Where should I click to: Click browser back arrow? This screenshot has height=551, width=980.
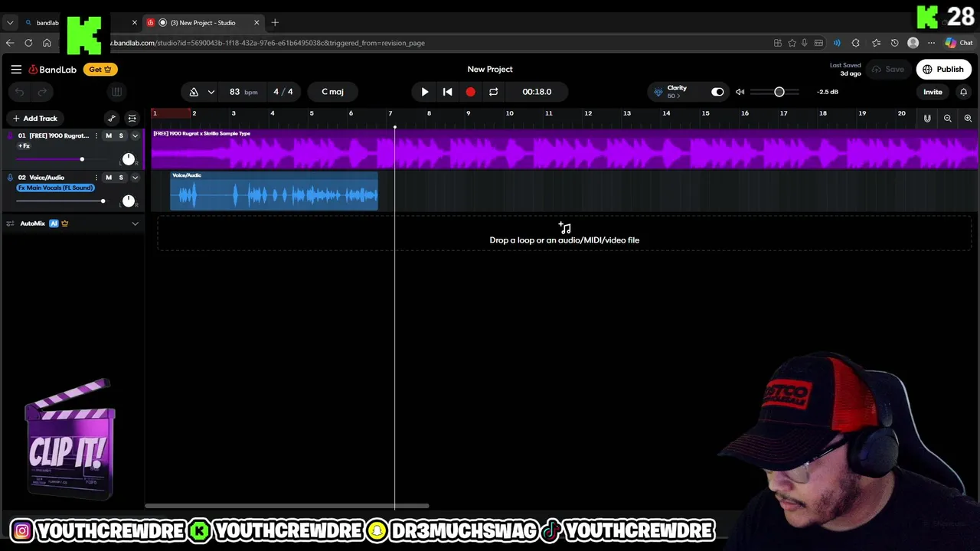(x=10, y=44)
